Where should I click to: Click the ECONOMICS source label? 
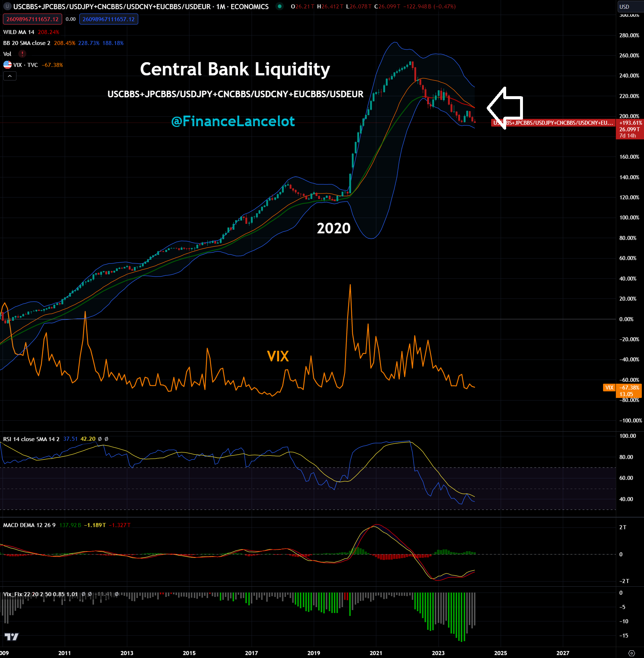coord(249,7)
